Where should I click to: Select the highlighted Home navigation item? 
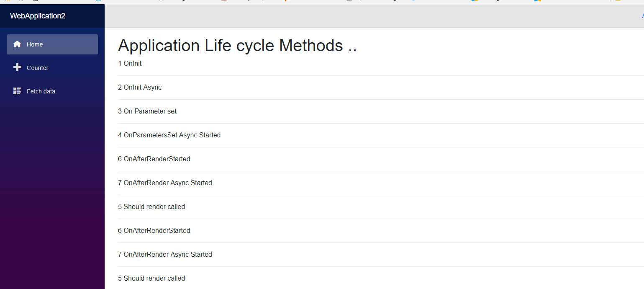coord(52,44)
